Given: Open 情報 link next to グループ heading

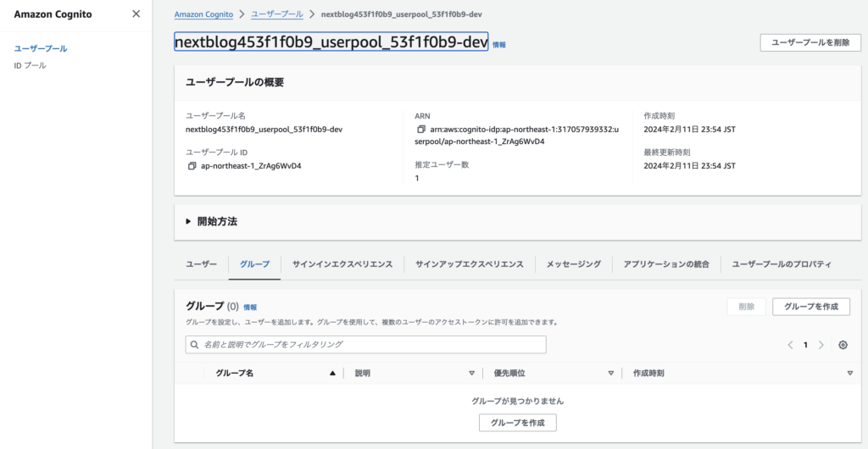Looking at the screenshot, I should [250, 308].
